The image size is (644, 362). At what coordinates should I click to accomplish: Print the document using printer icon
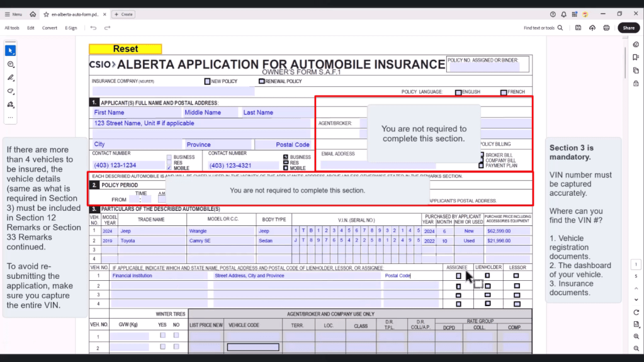(x=606, y=28)
